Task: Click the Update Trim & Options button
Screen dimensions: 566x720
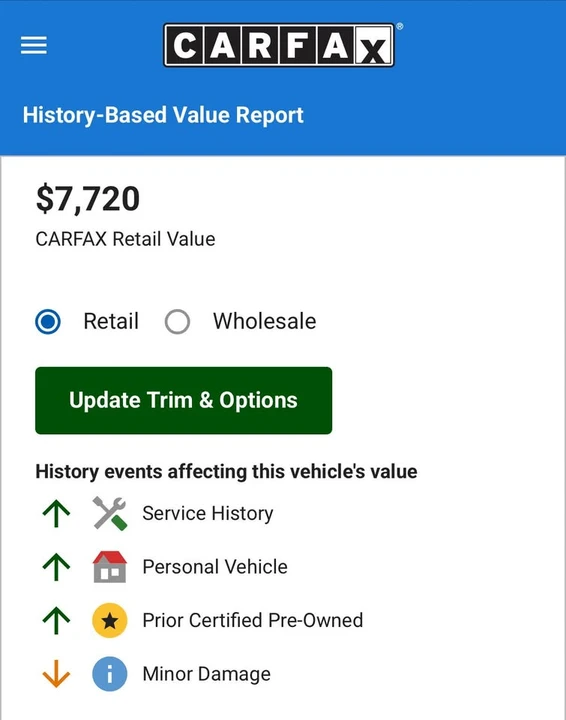Action: tap(184, 400)
